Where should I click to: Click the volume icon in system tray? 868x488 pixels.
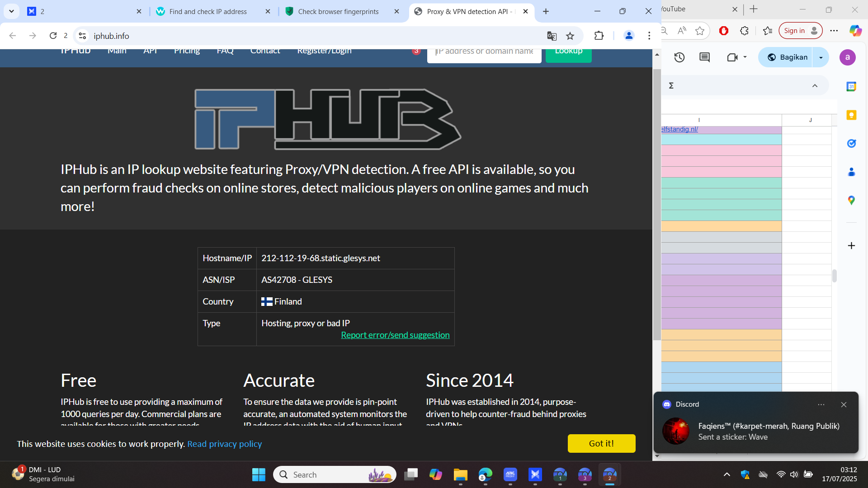point(794,474)
